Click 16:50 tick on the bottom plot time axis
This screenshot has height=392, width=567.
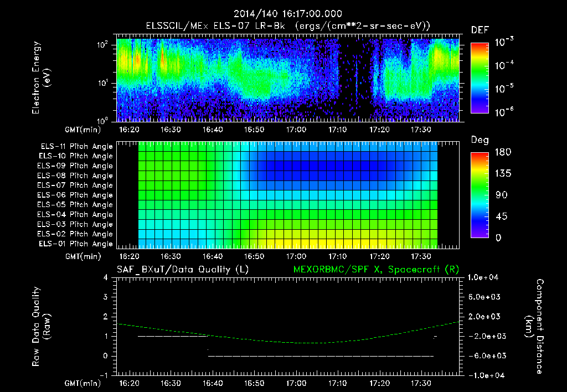tap(254, 383)
